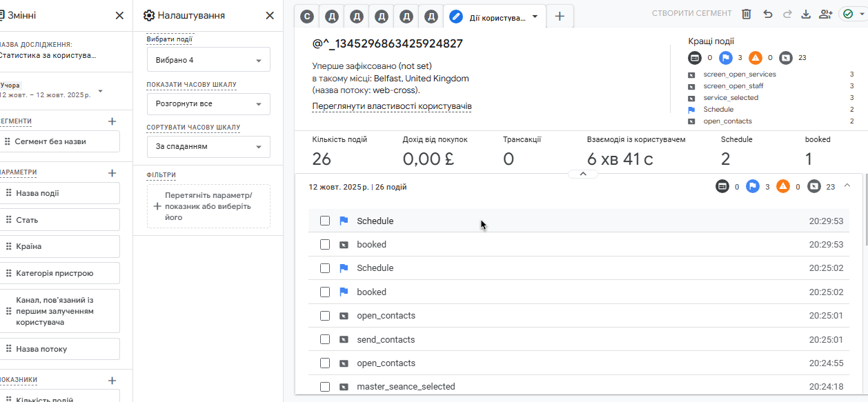
Task: Open the Показати часову шкалу dropdown
Action: click(x=208, y=103)
